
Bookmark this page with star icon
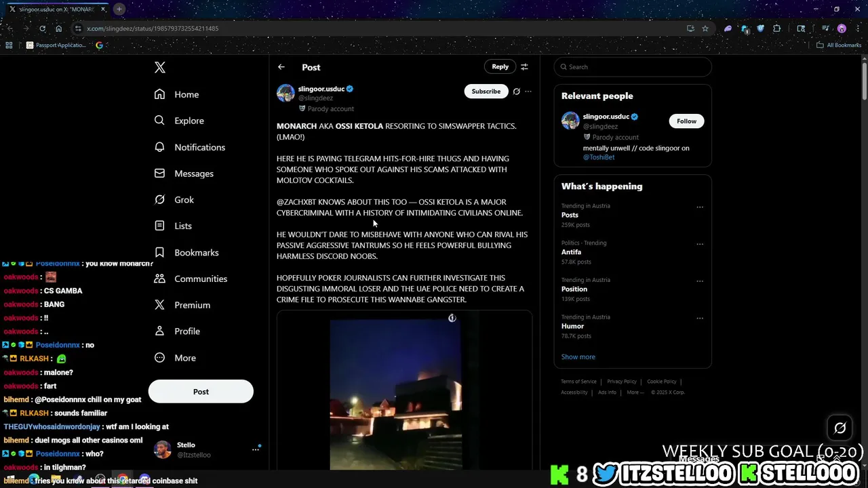(x=705, y=28)
